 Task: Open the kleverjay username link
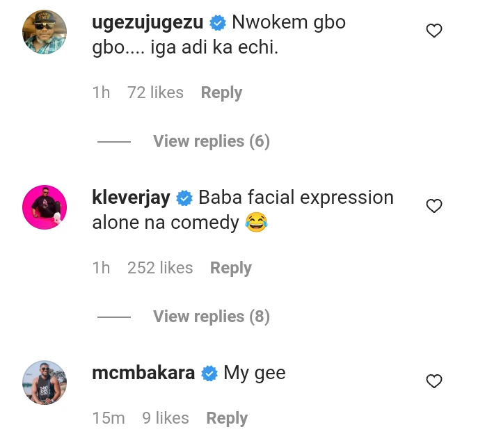point(131,198)
